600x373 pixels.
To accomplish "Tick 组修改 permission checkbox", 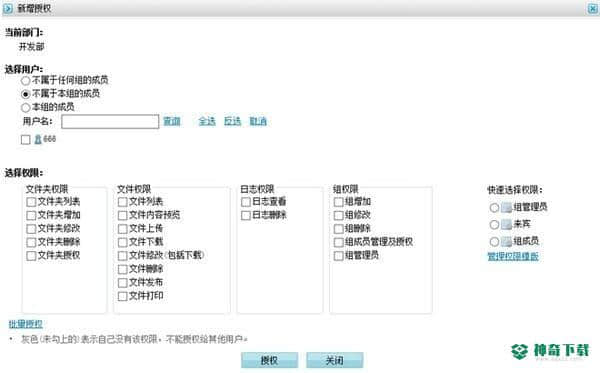I will pyautogui.click(x=338, y=215).
